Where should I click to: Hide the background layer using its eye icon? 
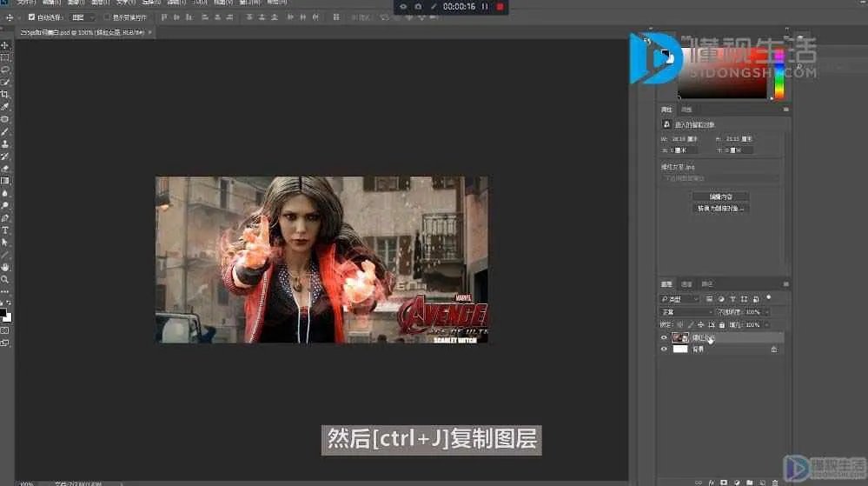click(665, 349)
